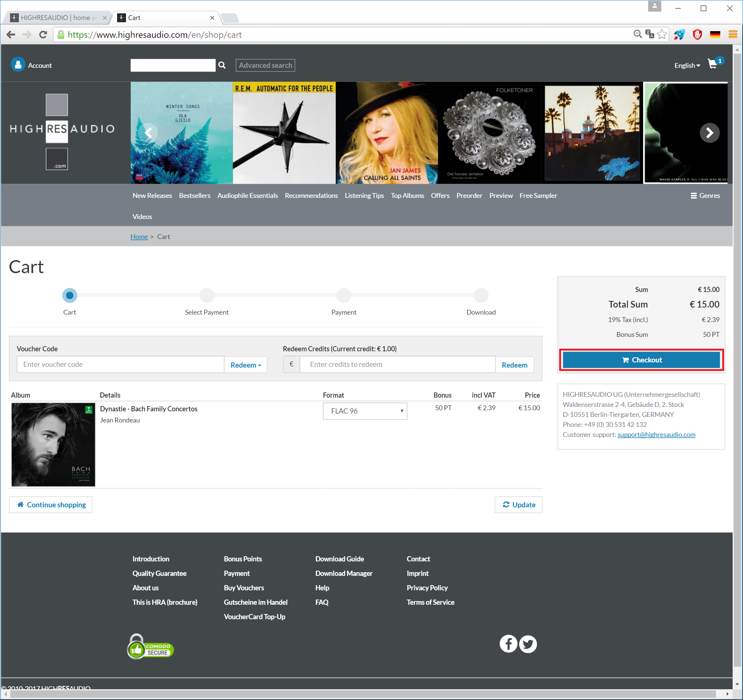Screen dimensions: 743x700
Task: Open the Terms of Service footer link
Action: pos(430,602)
